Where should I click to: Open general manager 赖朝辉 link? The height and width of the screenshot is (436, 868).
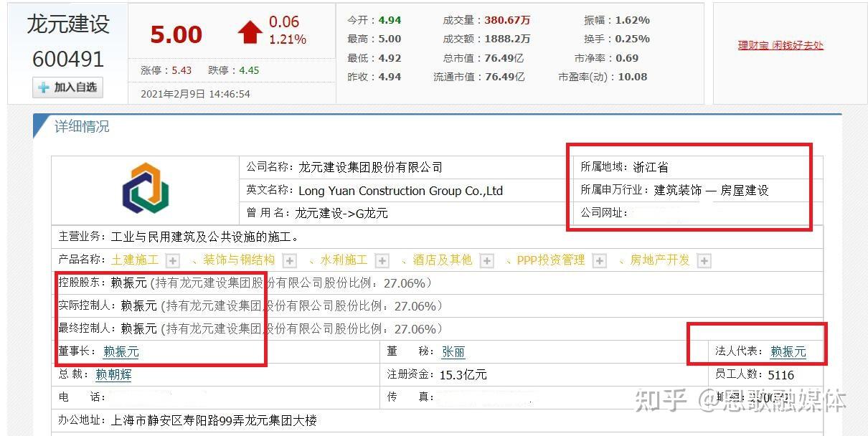pos(113,374)
